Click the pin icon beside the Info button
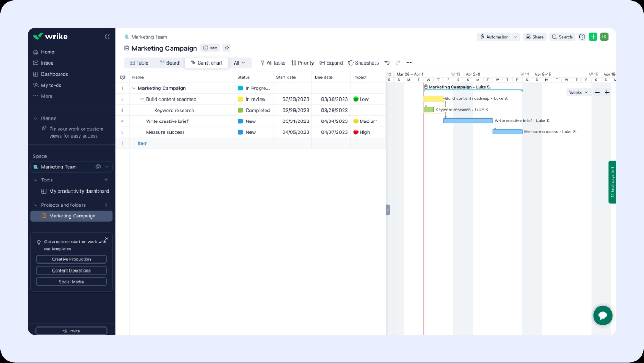Viewport: 644px width, 363px height. (227, 48)
